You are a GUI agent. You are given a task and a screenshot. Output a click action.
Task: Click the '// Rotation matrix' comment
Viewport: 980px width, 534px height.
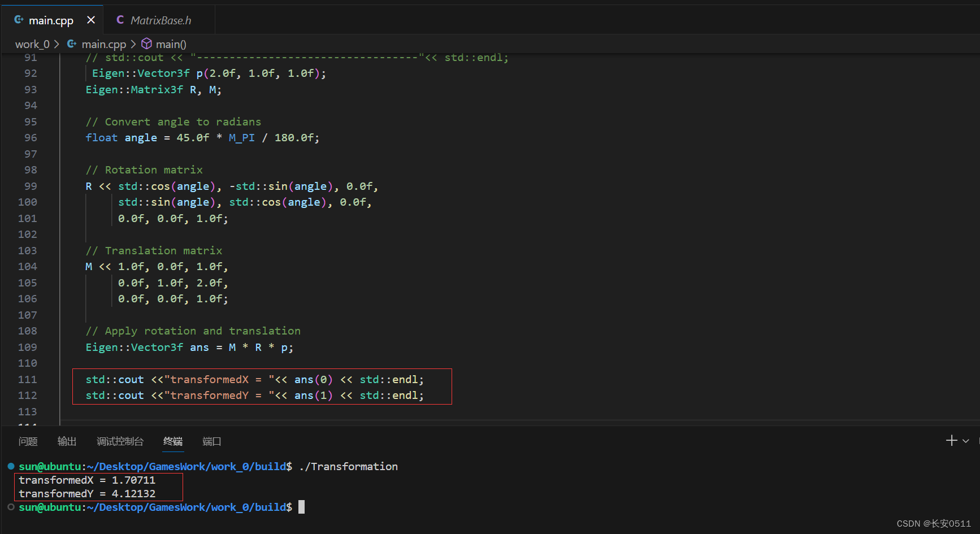pos(144,170)
